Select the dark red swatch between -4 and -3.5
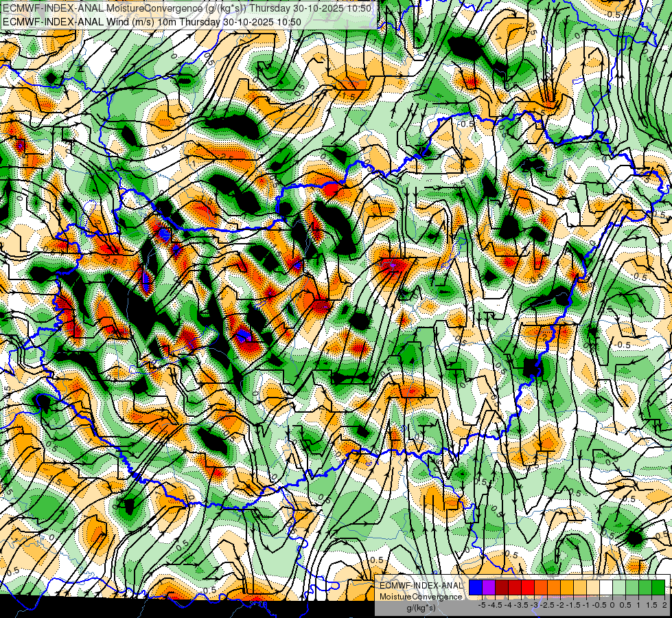 pyautogui.click(x=515, y=588)
